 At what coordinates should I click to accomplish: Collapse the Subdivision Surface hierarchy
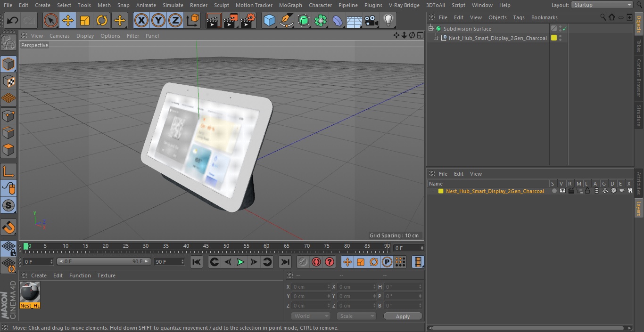(430, 29)
